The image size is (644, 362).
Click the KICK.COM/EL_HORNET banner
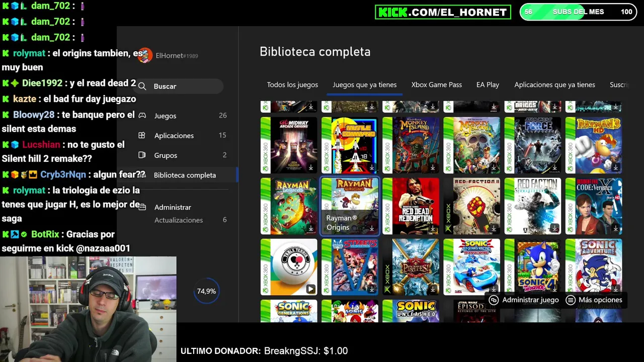tap(443, 12)
